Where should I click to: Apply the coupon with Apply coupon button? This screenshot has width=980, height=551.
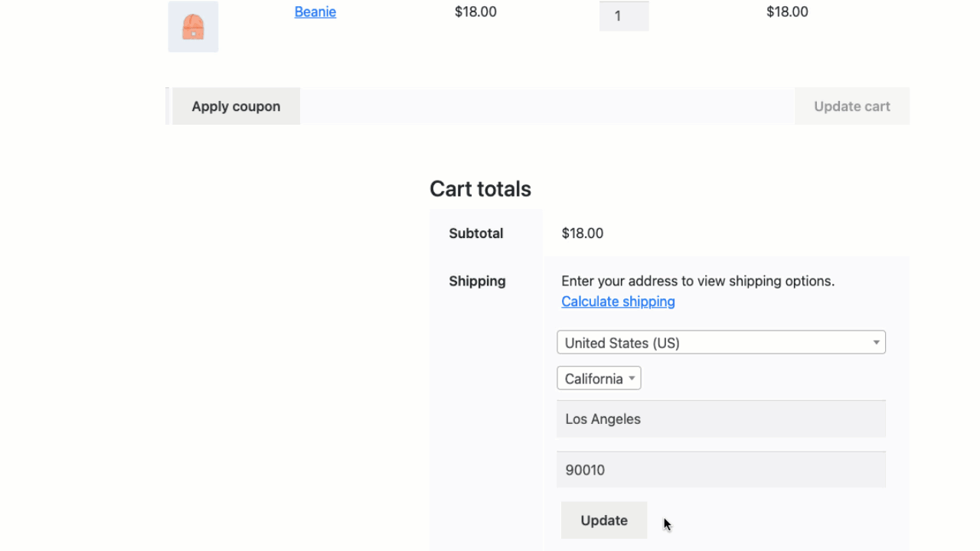pos(236,106)
